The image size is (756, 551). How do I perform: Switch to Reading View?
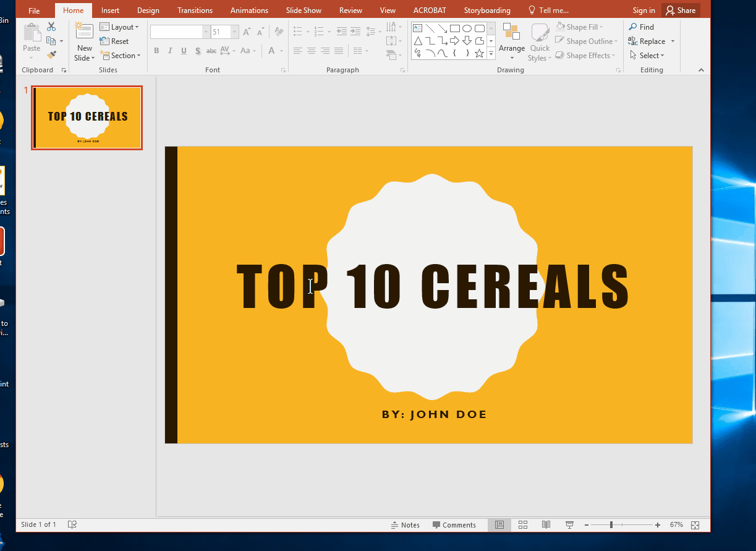pyautogui.click(x=546, y=524)
